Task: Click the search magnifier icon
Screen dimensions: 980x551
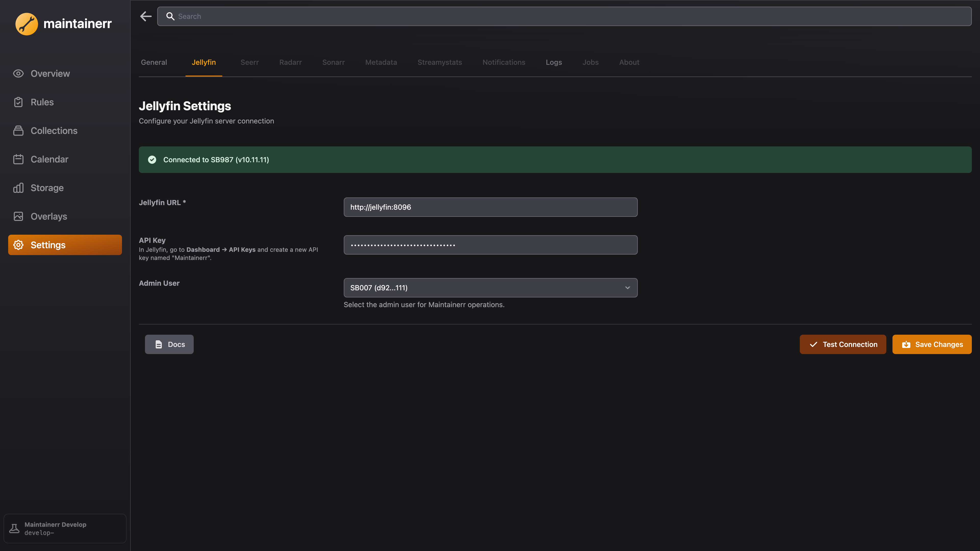Action: tap(170, 16)
